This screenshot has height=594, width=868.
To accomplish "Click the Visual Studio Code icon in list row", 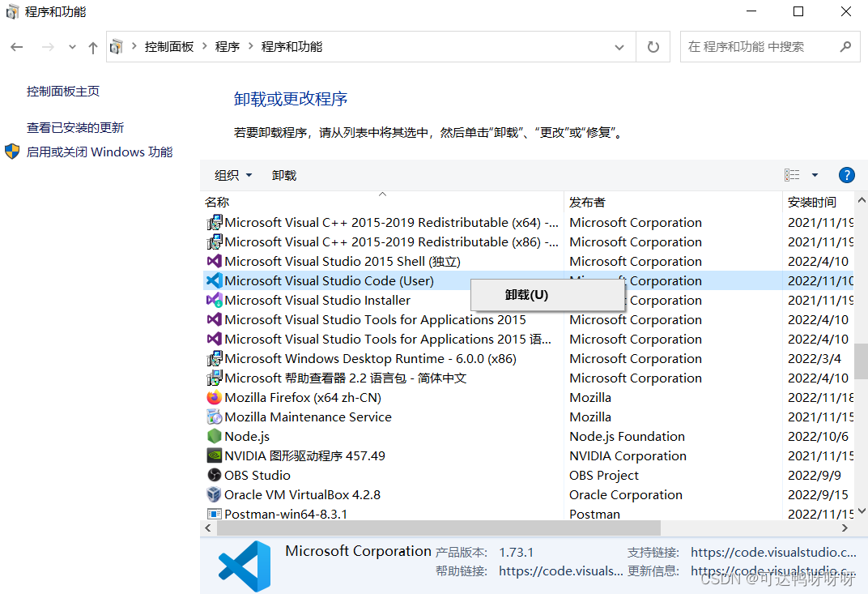I will (x=215, y=280).
